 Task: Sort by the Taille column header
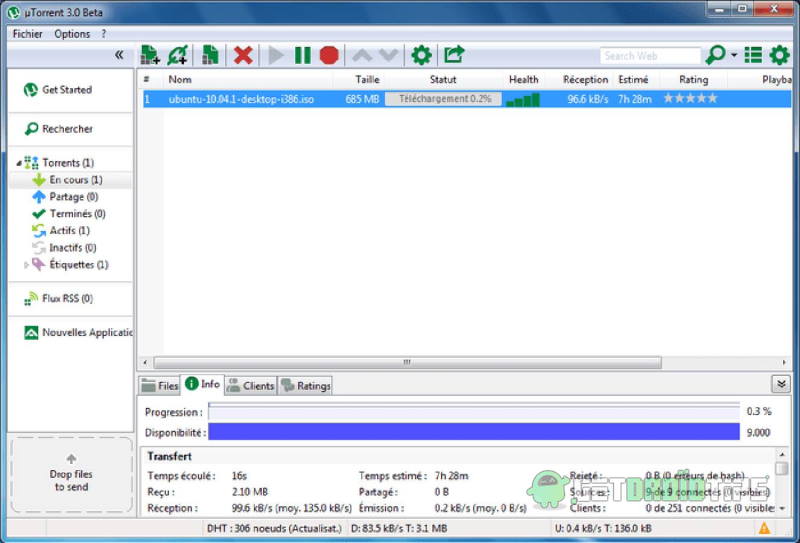point(367,80)
